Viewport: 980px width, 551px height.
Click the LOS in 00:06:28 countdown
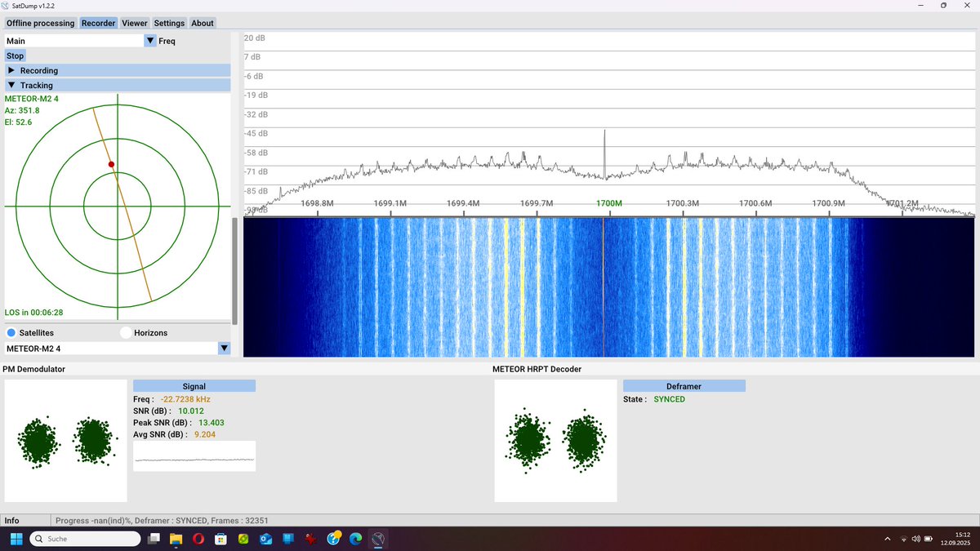pos(34,313)
